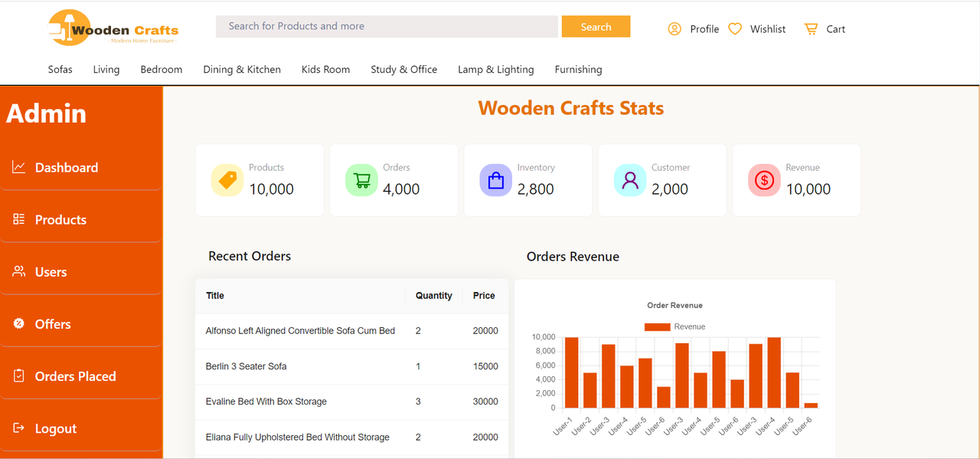The height and width of the screenshot is (459, 980).
Task: Click Eliana Fully Upholstered Bed Without Storage row
Action: 351,437
